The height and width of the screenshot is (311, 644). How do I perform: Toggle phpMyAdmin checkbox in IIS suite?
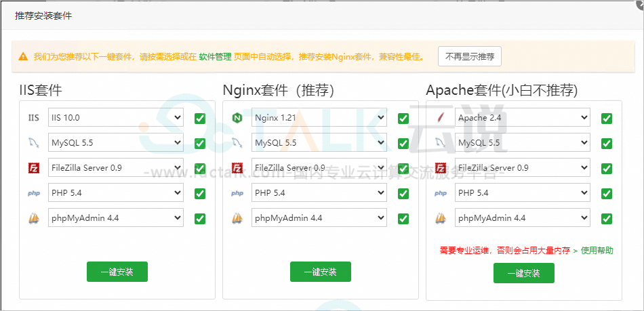point(200,218)
